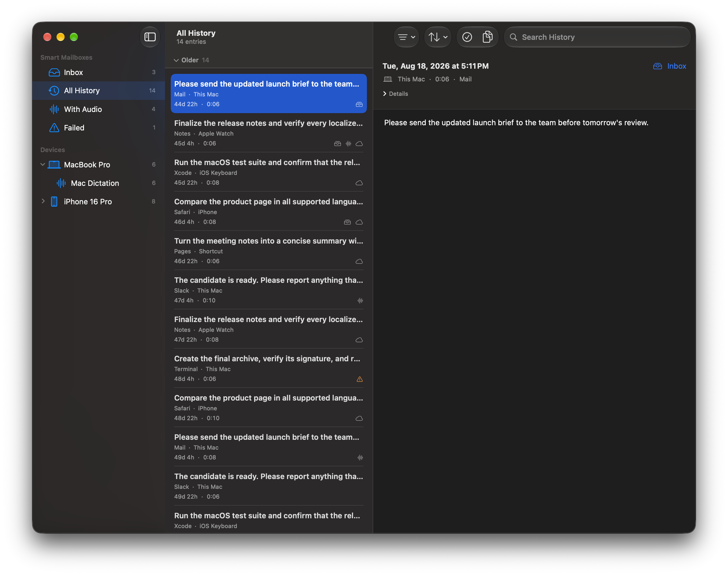Viewport: 728px width, 576px height.
Task: Click the With Audio waveform sidebar icon
Action: [54, 109]
